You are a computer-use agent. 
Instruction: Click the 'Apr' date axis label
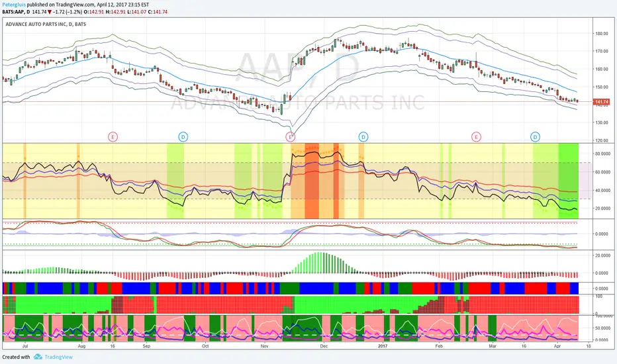click(x=557, y=346)
